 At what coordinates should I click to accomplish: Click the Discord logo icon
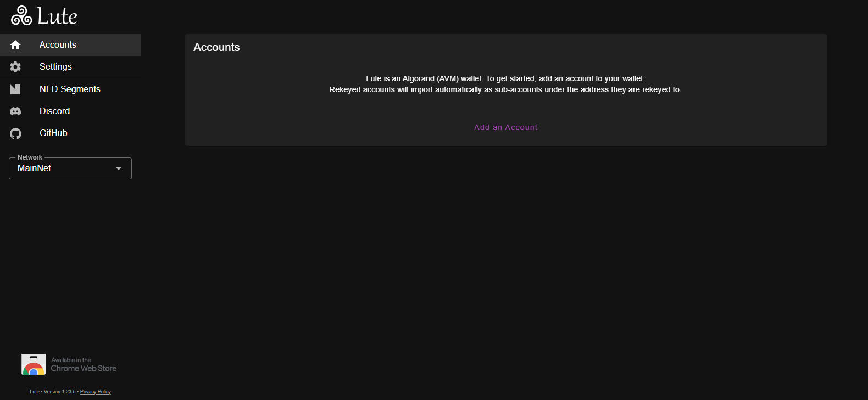coord(15,111)
